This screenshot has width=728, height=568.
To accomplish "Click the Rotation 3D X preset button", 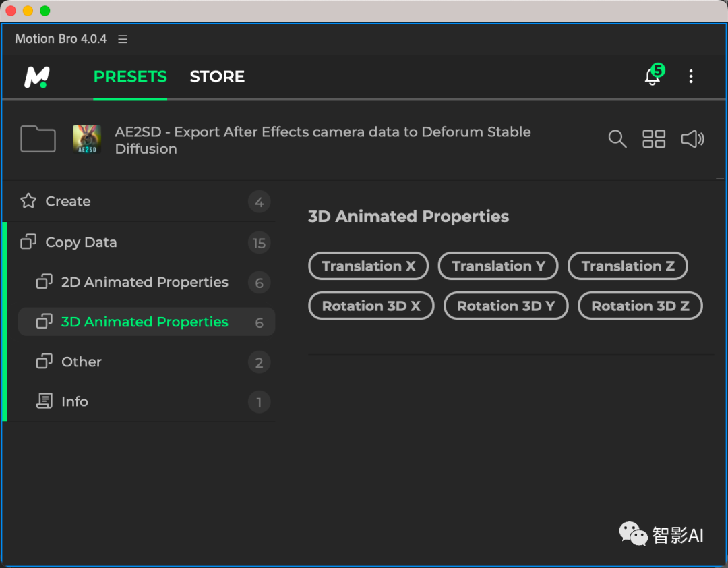I will coord(371,306).
